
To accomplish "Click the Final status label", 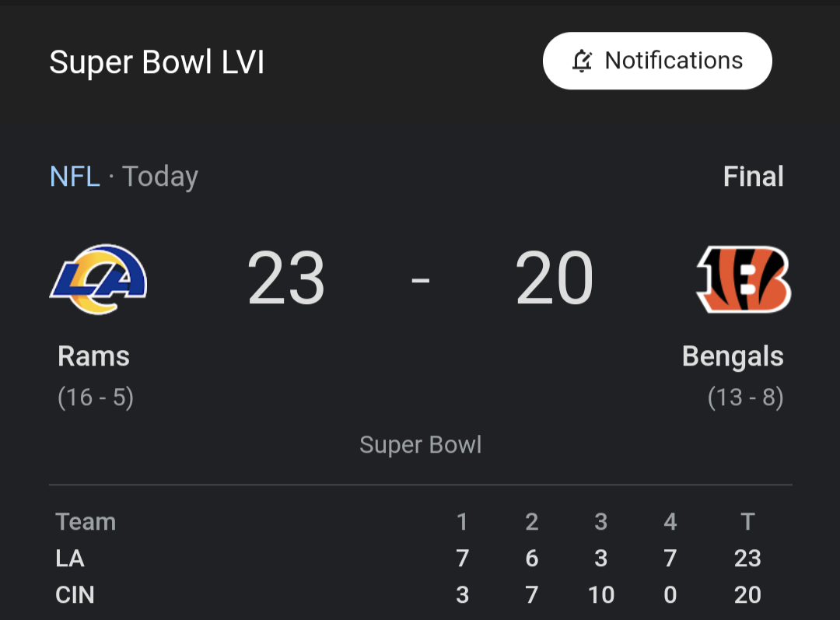I will [753, 176].
